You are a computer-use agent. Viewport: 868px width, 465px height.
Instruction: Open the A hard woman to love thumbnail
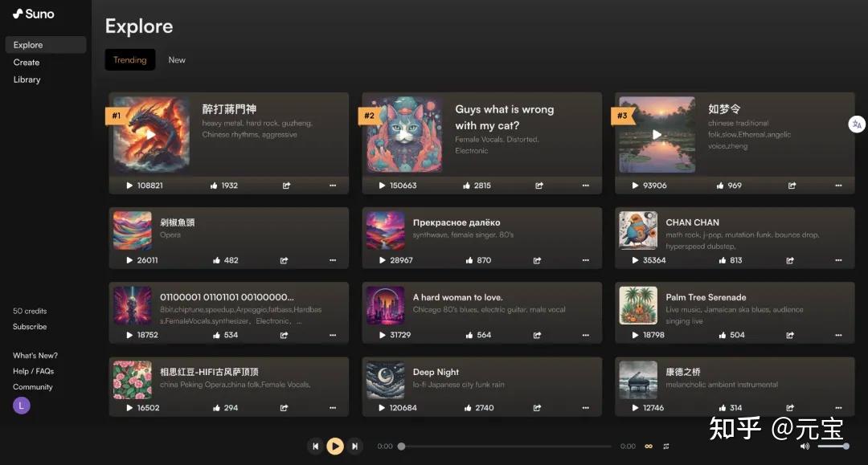point(385,305)
